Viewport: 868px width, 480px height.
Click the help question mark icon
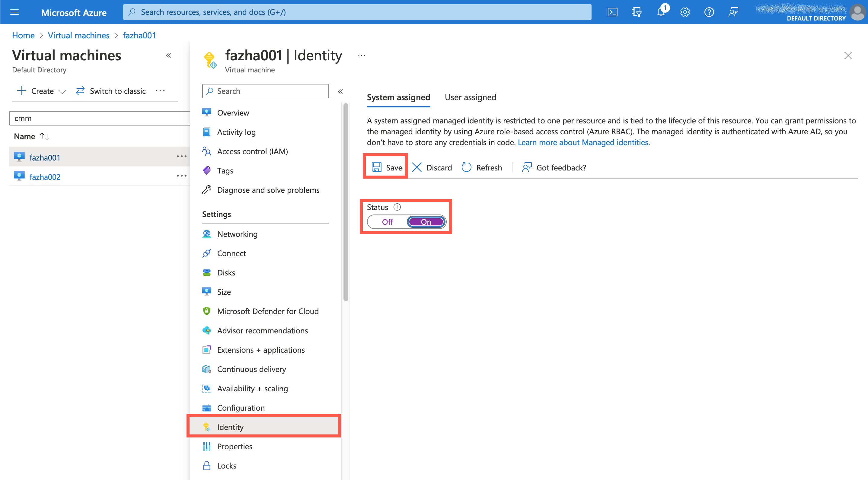(709, 12)
